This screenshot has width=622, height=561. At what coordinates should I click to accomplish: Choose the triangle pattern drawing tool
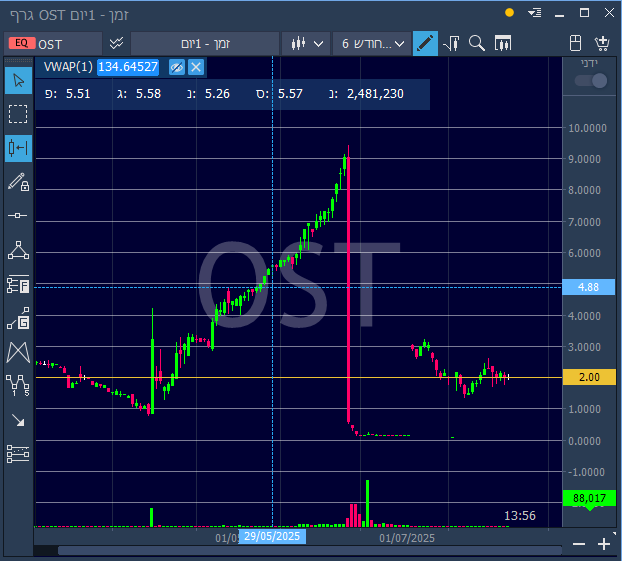(18, 250)
